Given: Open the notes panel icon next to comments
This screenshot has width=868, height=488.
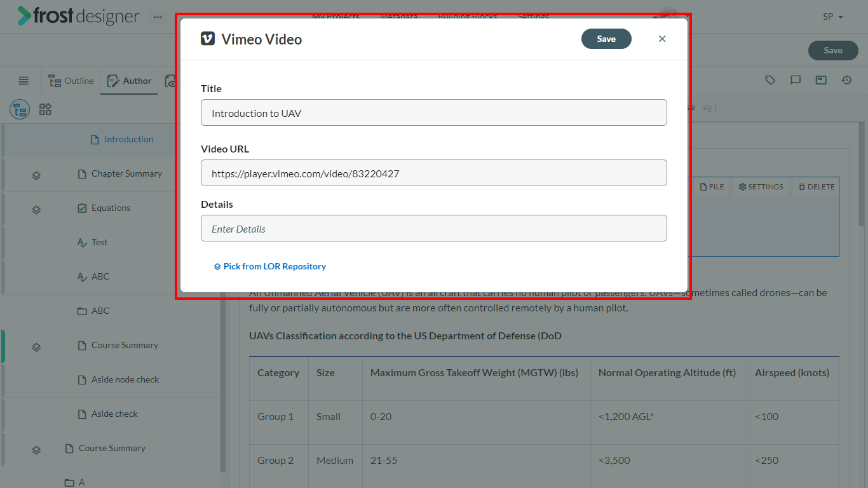Looking at the screenshot, I should click(821, 80).
